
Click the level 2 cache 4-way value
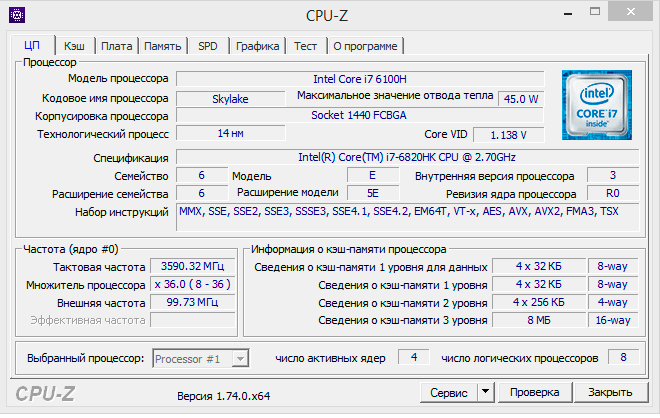tap(612, 302)
